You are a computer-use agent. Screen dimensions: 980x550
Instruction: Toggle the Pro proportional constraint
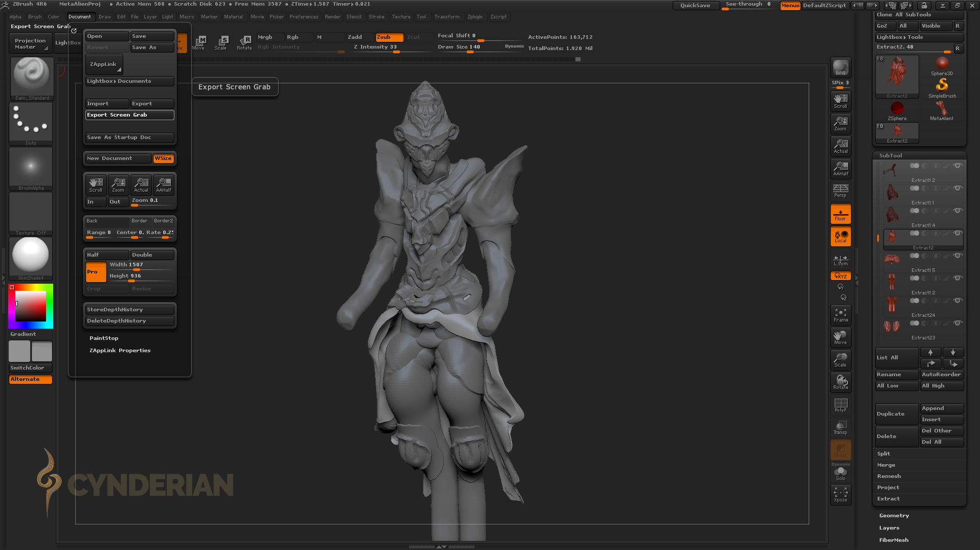[96, 272]
